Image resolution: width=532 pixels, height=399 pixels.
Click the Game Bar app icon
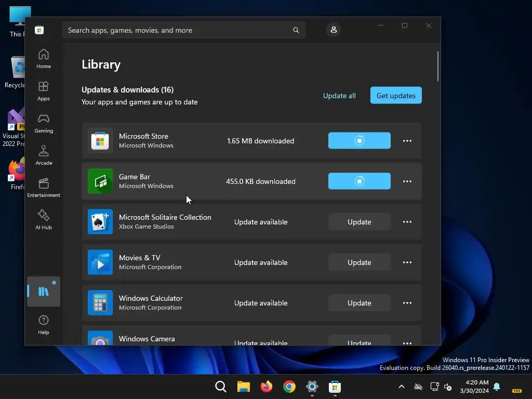coord(100,181)
